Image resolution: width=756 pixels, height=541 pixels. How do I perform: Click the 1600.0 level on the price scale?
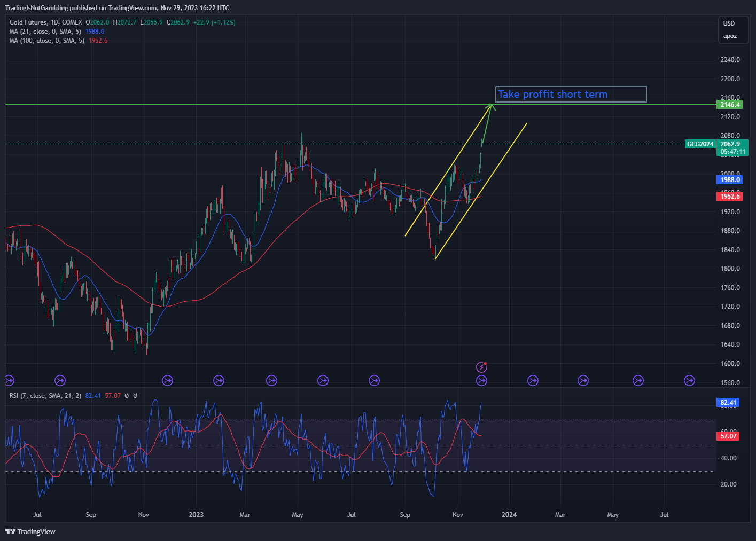click(730, 364)
